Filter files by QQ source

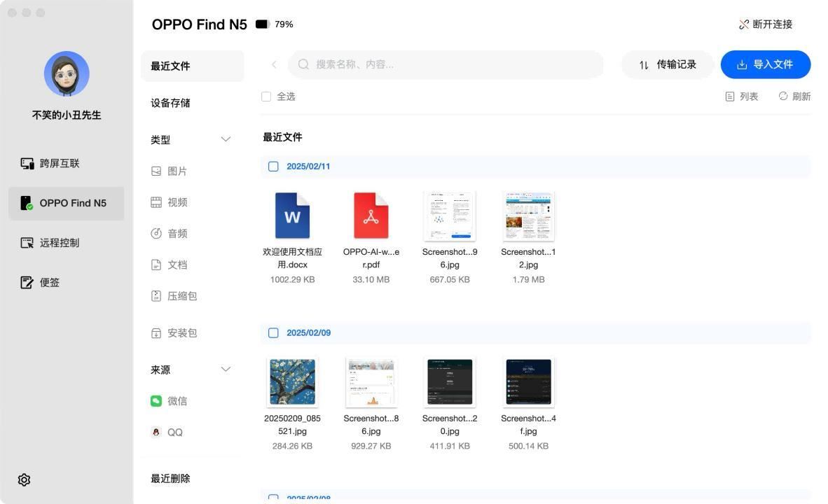174,432
